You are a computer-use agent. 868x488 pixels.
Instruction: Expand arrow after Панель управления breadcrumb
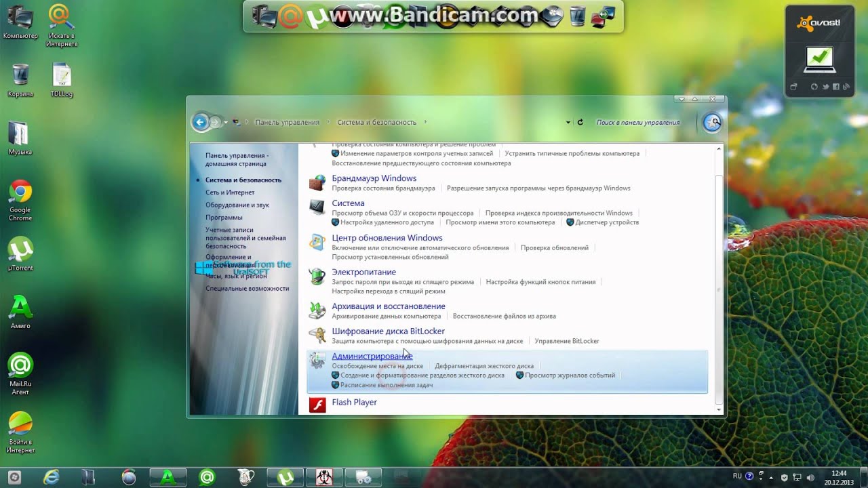click(328, 122)
